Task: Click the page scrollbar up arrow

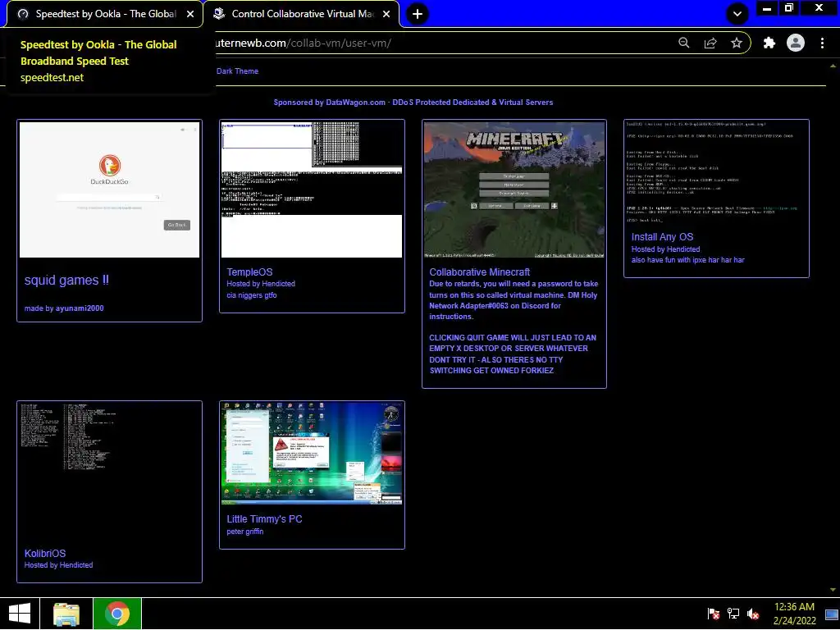Action: point(833,66)
